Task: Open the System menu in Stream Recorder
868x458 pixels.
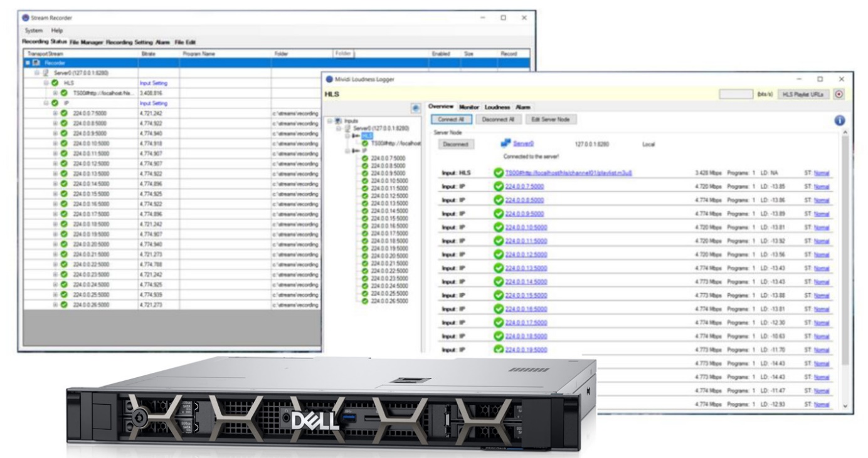Action: pyautogui.click(x=33, y=30)
